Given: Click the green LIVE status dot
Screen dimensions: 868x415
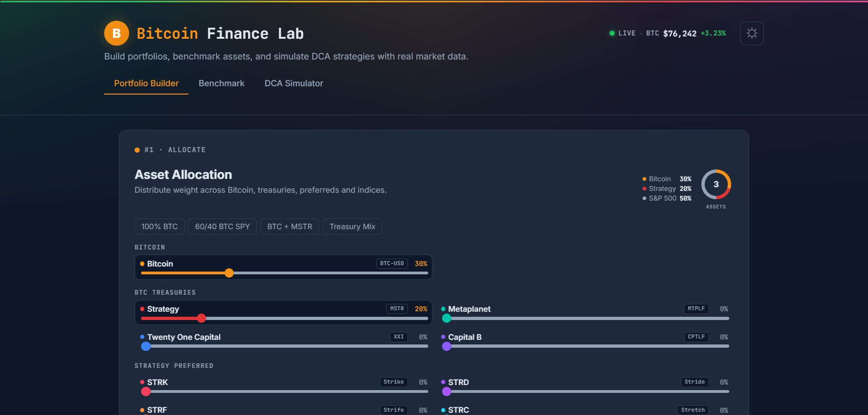Looking at the screenshot, I should click(612, 33).
